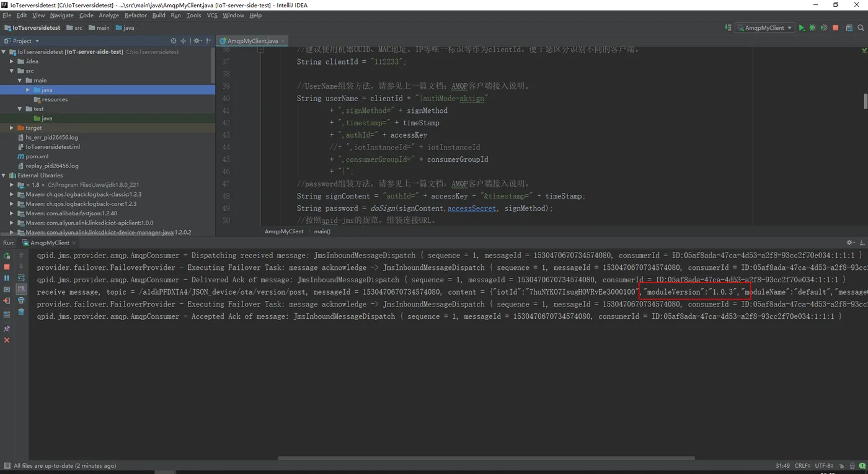Run AmqpMyClient with green play button
The width and height of the screenshot is (868, 474).
[x=802, y=28]
